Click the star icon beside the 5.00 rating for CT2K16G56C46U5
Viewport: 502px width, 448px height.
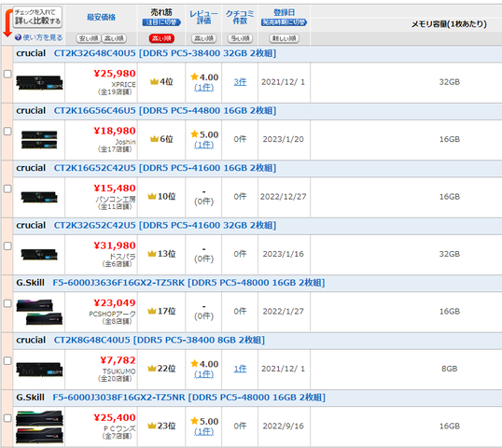(194, 133)
